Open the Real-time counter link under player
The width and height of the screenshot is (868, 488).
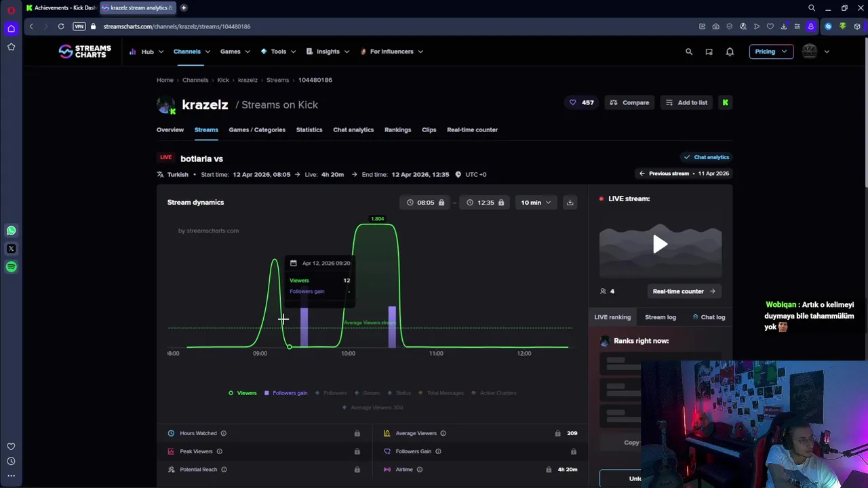coord(684,291)
